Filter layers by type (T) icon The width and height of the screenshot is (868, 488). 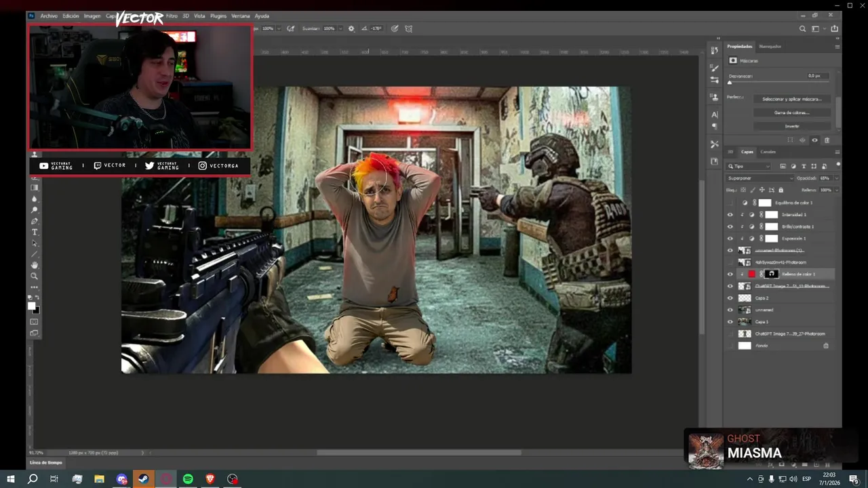coord(804,166)
